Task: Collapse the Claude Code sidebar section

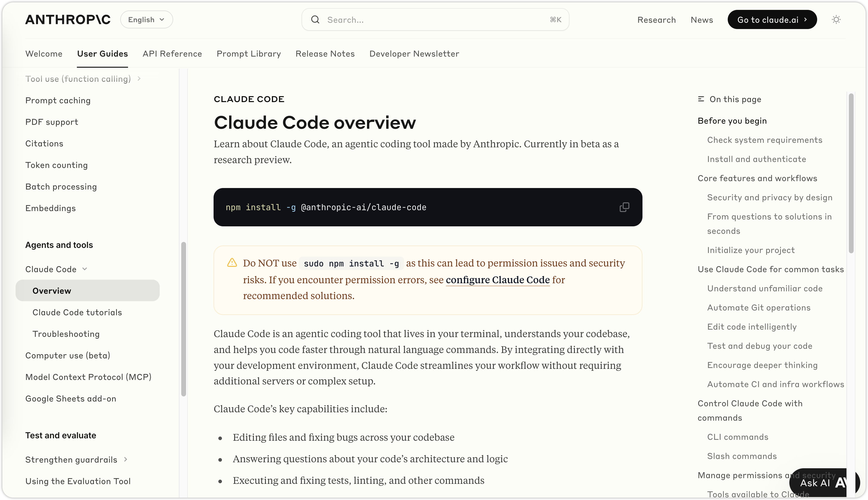Action: pos(85,269)
